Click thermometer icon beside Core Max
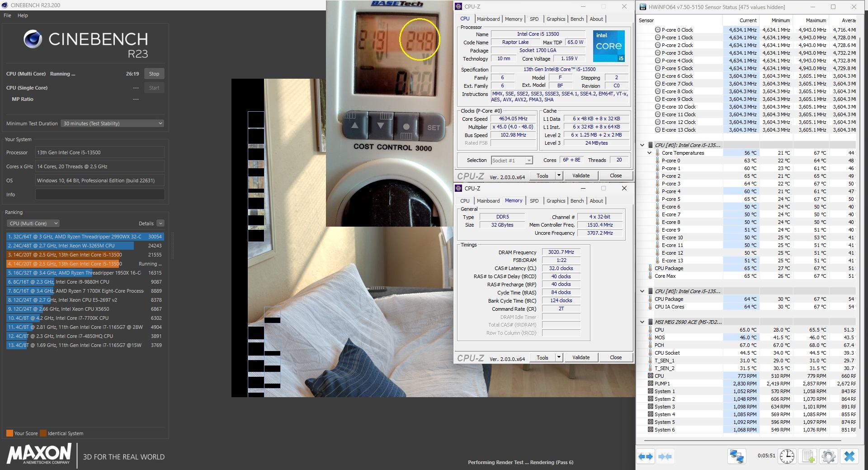This screenshot has width=868, height=470. pos(650,276)
